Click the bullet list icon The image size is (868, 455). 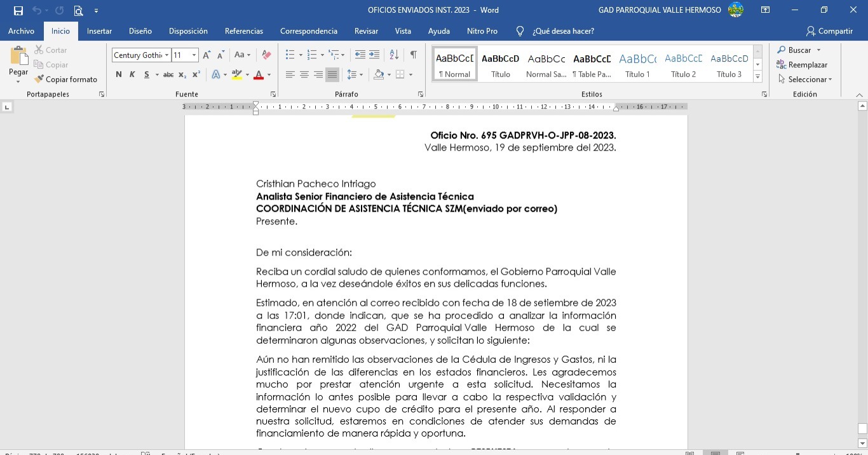click(x=290, y=55)
